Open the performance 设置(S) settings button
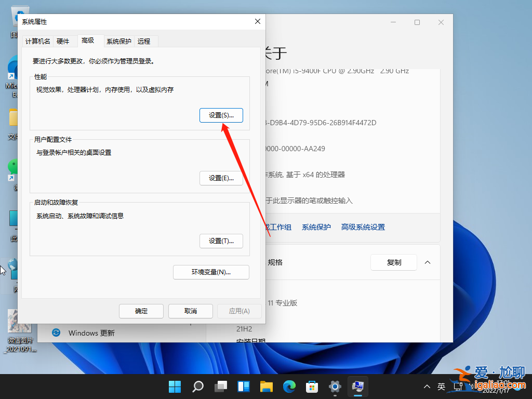The width and height of the screenshot is (532, 399). [x=221, y=115]
